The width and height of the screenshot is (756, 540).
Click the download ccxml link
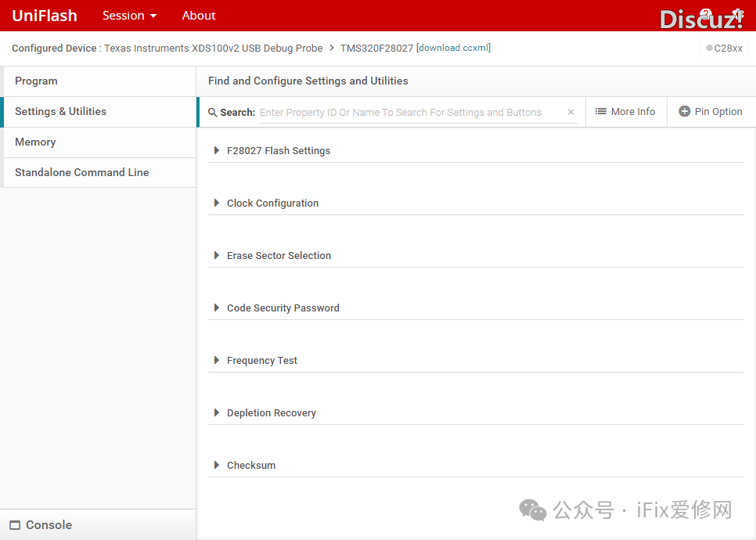(x=454, y=49)
